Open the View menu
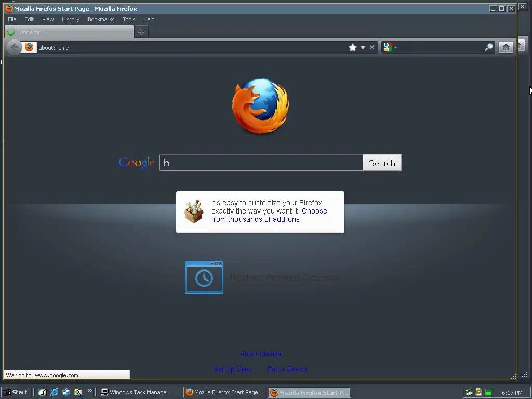 (48, 19)
